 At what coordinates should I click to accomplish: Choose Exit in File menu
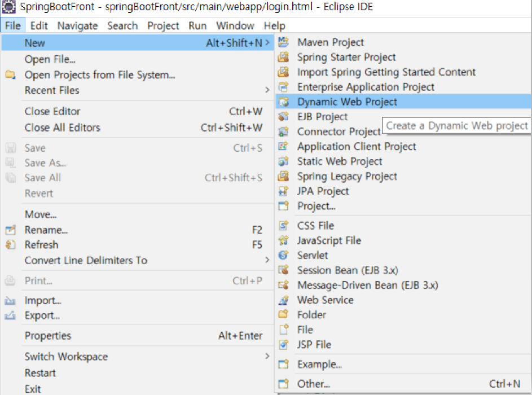(138, 389)
